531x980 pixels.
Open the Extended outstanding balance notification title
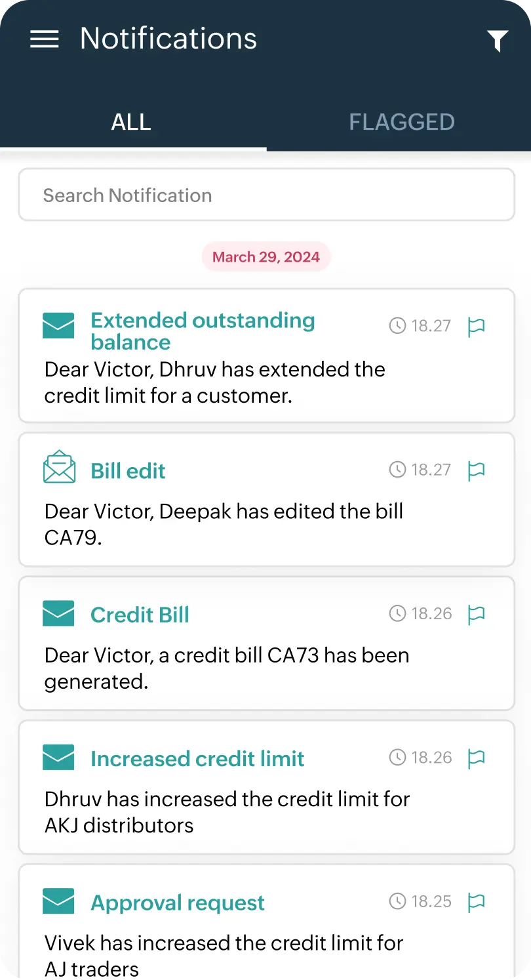203,331
